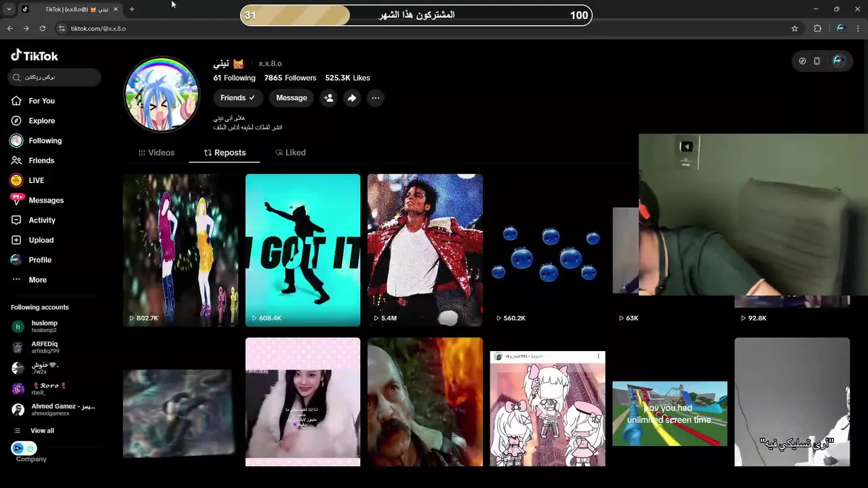Open the 5.4M views video
Screen dimensions: 868x488
click(x=425, y=250)
